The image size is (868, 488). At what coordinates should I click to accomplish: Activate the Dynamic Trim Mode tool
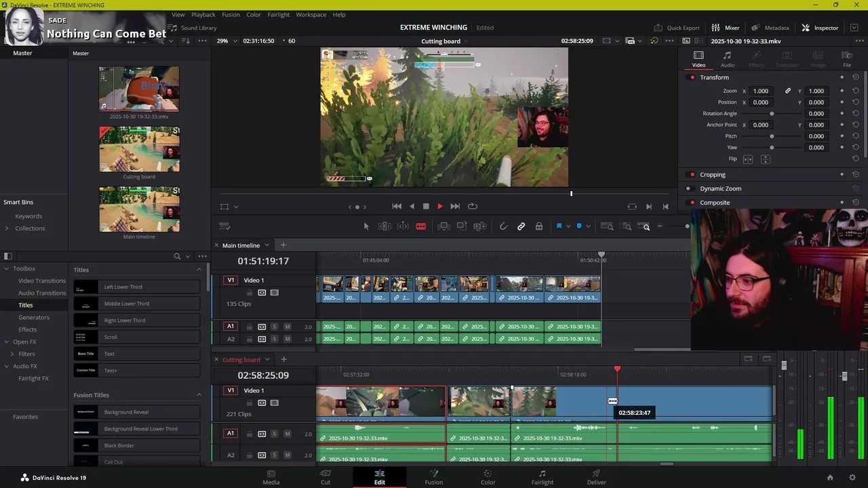pyautogui.click(x=403, y=226)
